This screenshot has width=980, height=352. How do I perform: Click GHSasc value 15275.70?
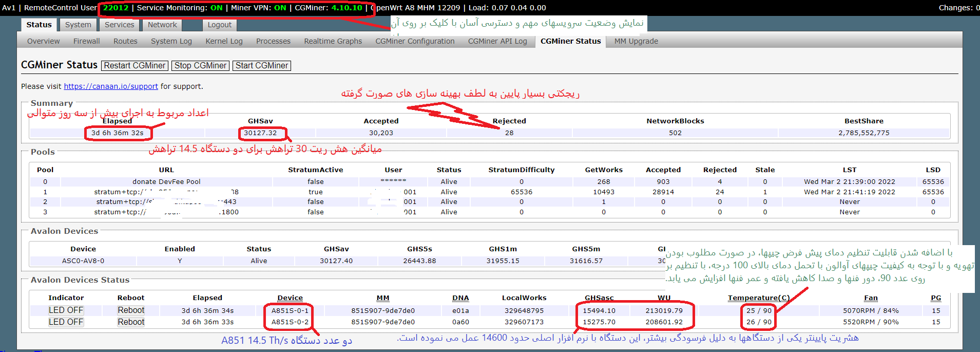[599, 322]
